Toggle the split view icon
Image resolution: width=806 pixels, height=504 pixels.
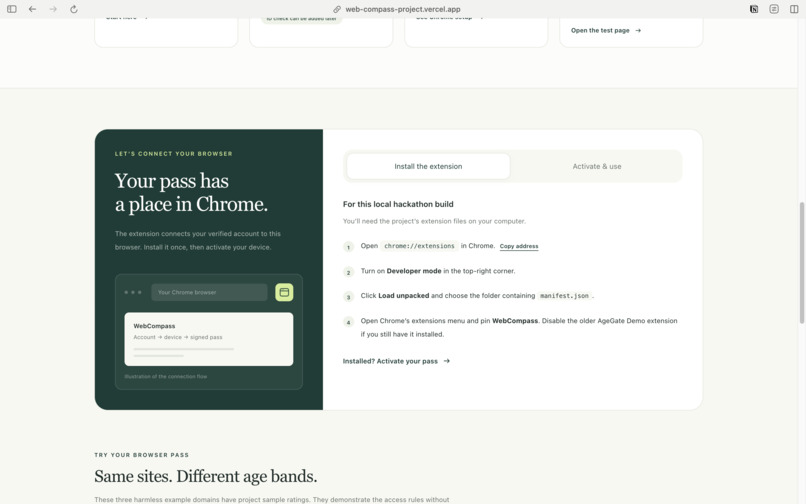tap(794, 9)
